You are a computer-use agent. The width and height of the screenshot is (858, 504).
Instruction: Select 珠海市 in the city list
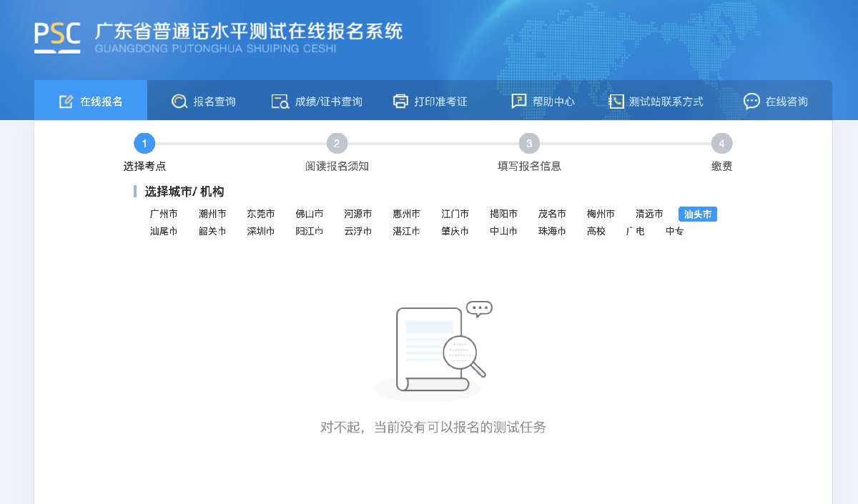click(552, 231)
